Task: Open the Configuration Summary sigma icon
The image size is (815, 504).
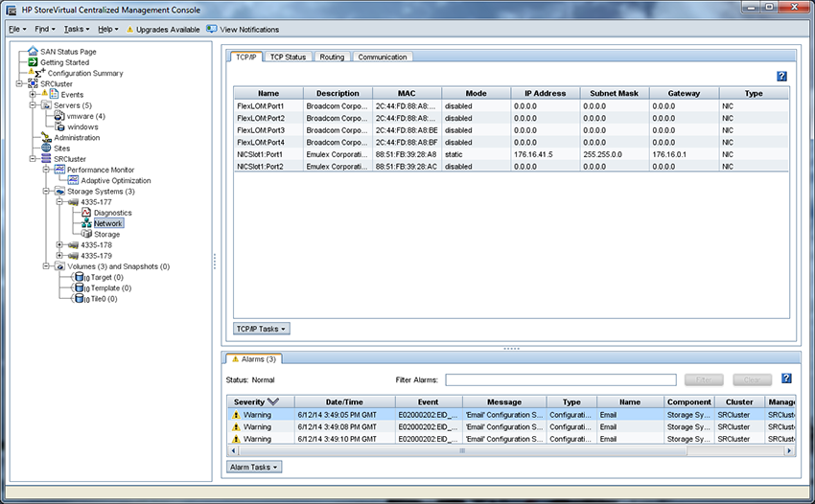Action: tap(39, 73)
